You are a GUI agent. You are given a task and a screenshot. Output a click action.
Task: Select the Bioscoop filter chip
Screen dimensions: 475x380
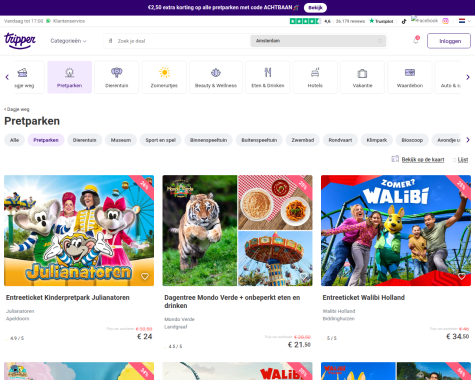point(412,140)
